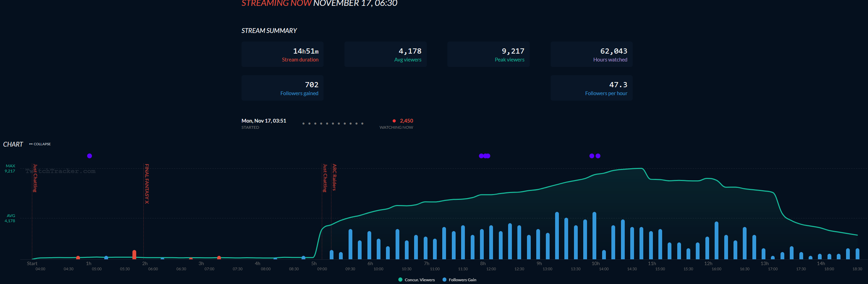
Task: Click the WATCHING NOW label
Action: point(396,127)
